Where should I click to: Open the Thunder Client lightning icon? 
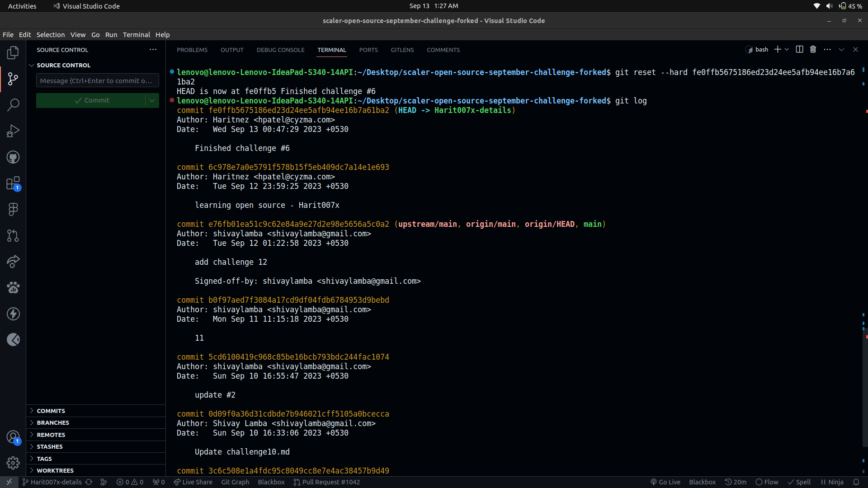click(13, 314)
